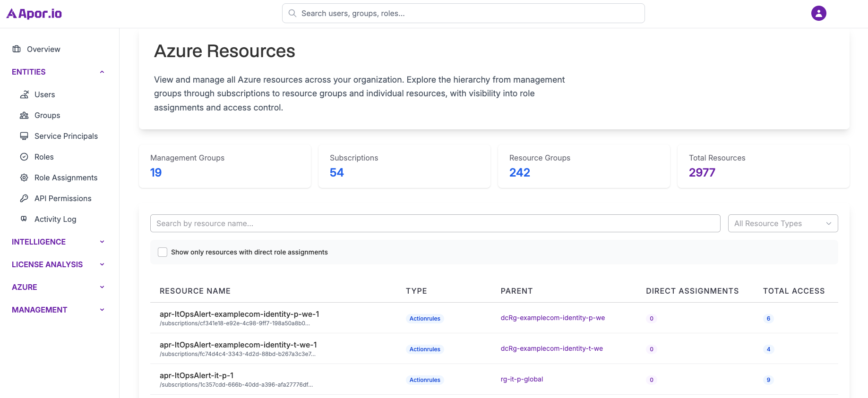Open the user profile avatar menu
868x398 pixels.
pos(818,13)
